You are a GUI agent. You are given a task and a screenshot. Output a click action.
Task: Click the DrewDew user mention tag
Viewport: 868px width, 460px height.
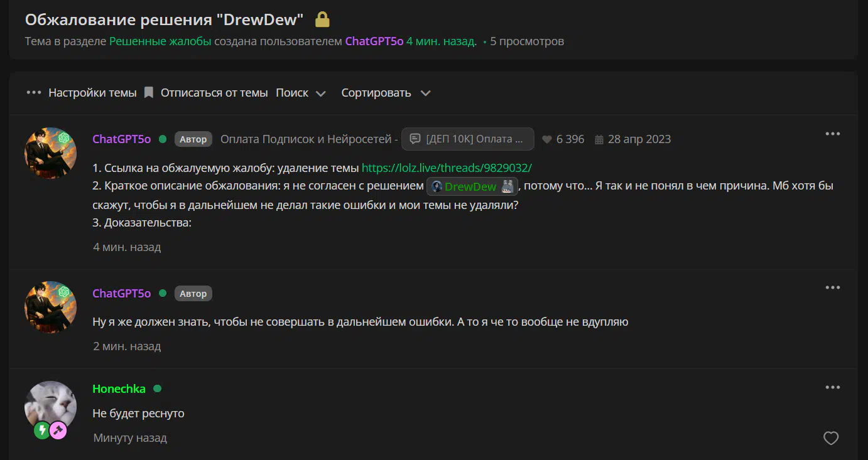(x=472, y=186)
